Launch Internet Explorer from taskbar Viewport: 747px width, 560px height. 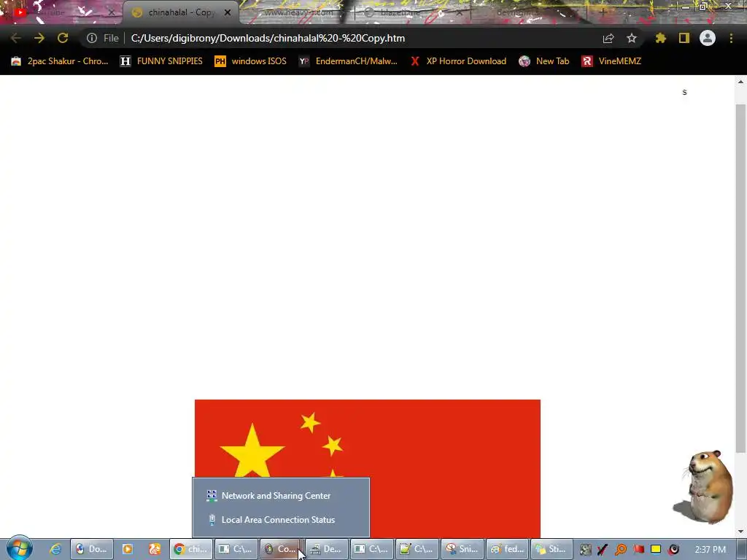(x=55, y=549)
